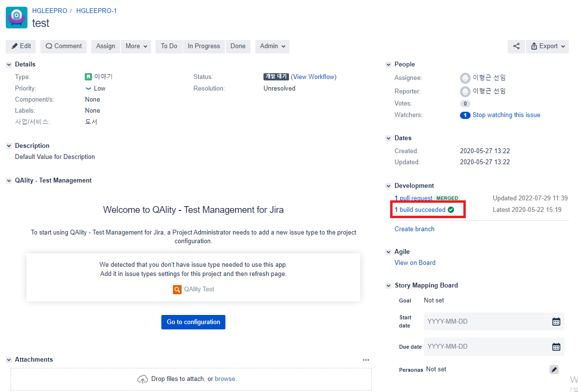Click the attachments drop zone
The width and height of the screenshot is (578, 392).
[x=191, y=379]
